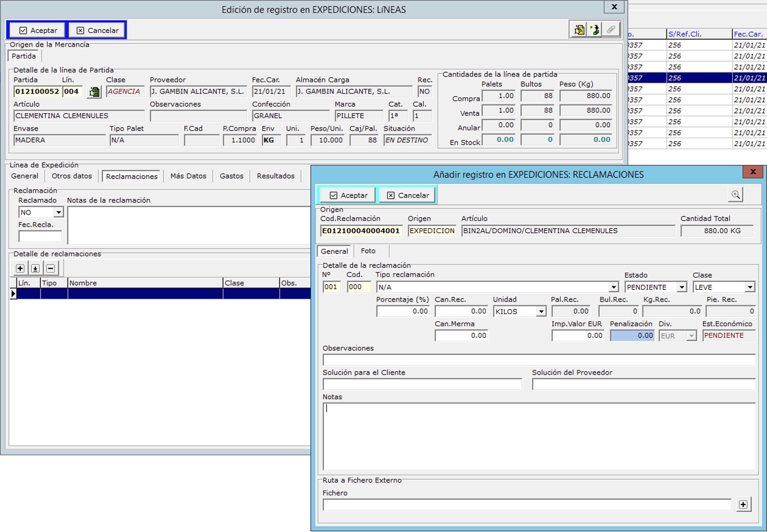The width and height of the screenshot is (767, 532).
Task: Expand the Tipo reclamación dropdown
Action: [x=614, y=287]
